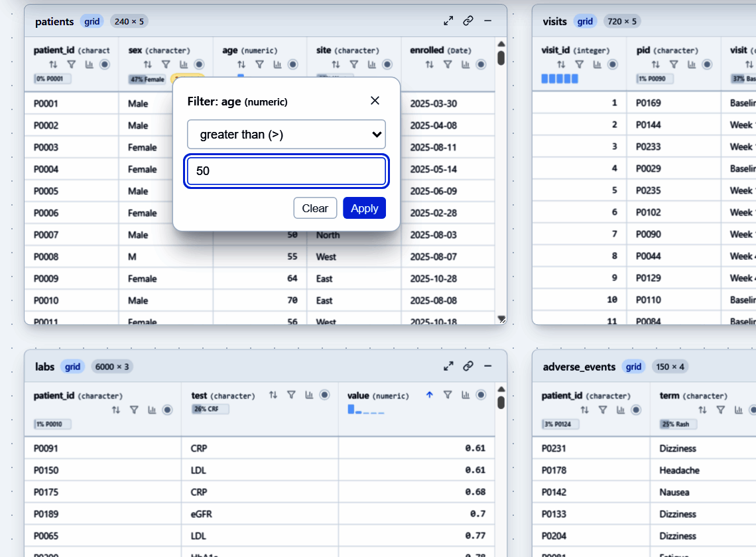Open filter for visits pid column
Screen dimensions: 756x557
[x=674, y=64]
